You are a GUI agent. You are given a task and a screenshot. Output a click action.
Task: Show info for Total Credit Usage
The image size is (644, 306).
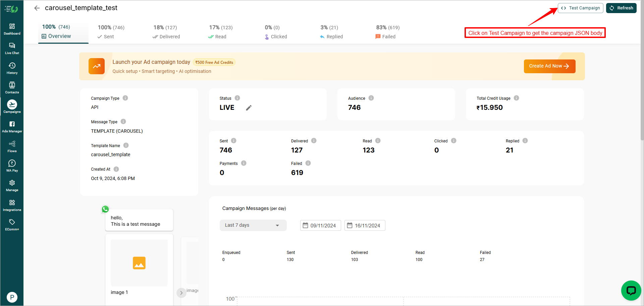click(516, 98)
